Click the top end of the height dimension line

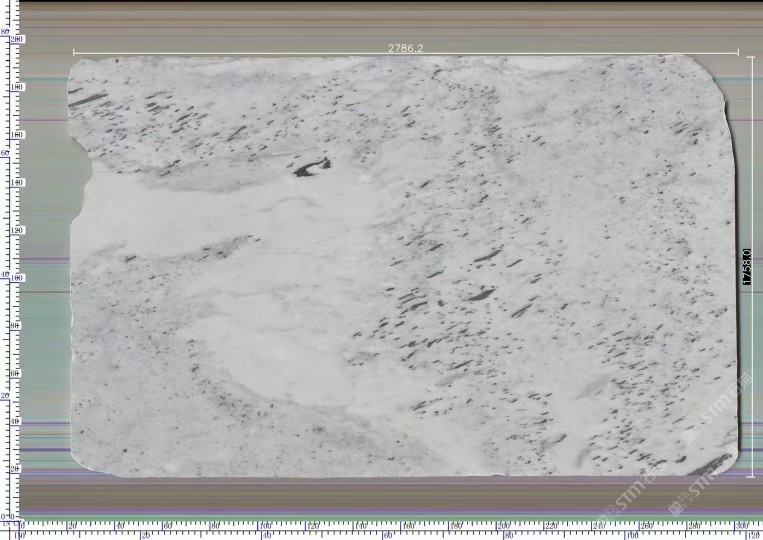pos(751,57)
